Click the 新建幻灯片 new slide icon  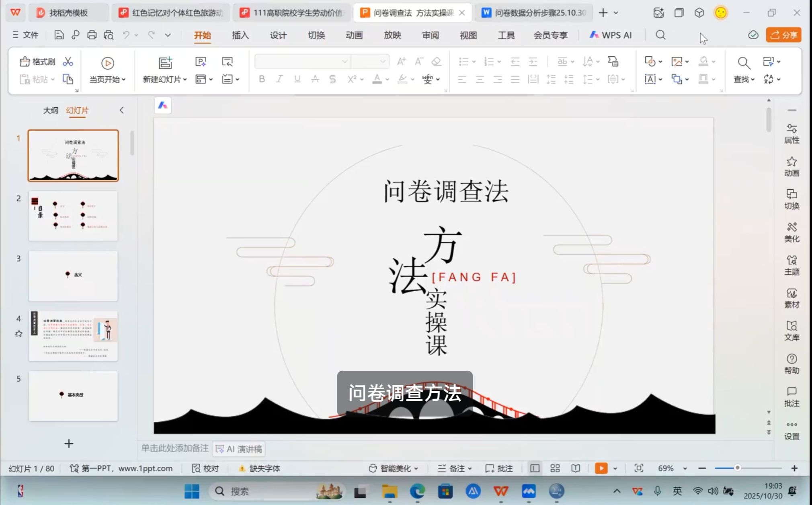[x=165, y=63]
